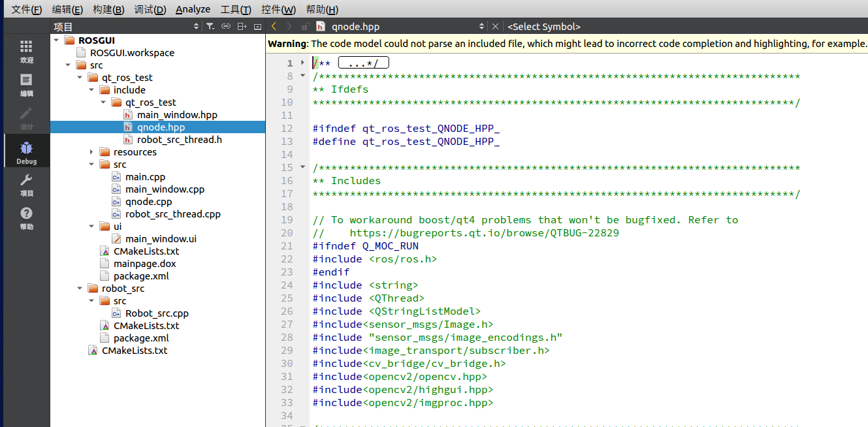Open the qnode.hpp open-documents dropdown

(x=401, y=27)
